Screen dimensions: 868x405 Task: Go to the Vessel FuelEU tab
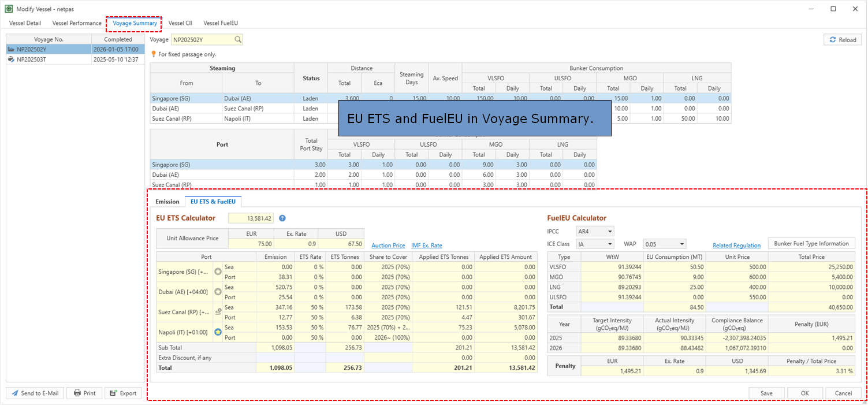(x=221, y=23)
